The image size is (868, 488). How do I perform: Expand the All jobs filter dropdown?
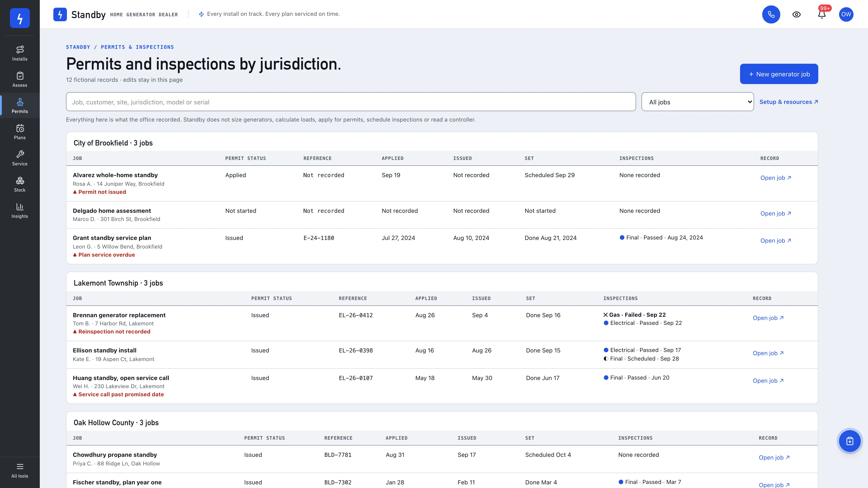click(698, 102)
